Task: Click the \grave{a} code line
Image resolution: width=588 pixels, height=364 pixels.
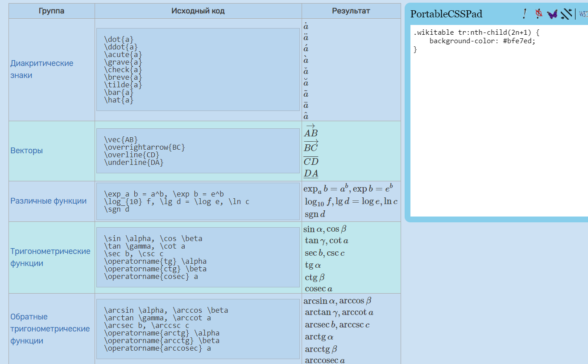Action: point(123,62)
